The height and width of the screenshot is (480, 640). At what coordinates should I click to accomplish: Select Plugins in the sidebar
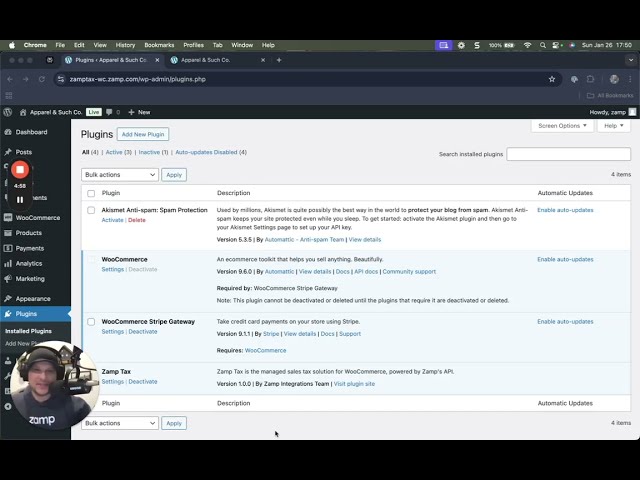35,314
